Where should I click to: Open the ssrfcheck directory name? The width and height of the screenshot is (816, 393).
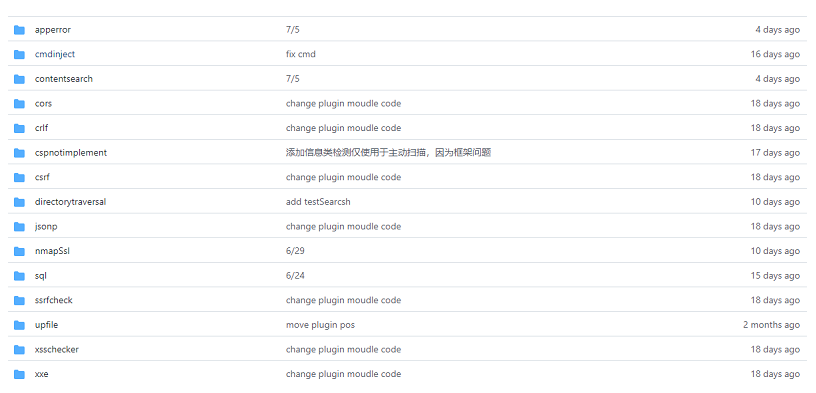[x=54, y=300]
